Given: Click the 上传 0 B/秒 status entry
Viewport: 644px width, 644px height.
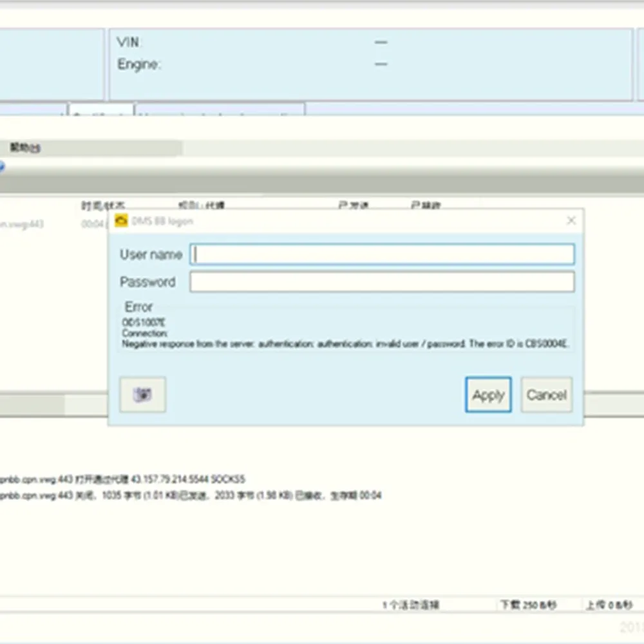Looking at the screenshot, I should [609, 605].
